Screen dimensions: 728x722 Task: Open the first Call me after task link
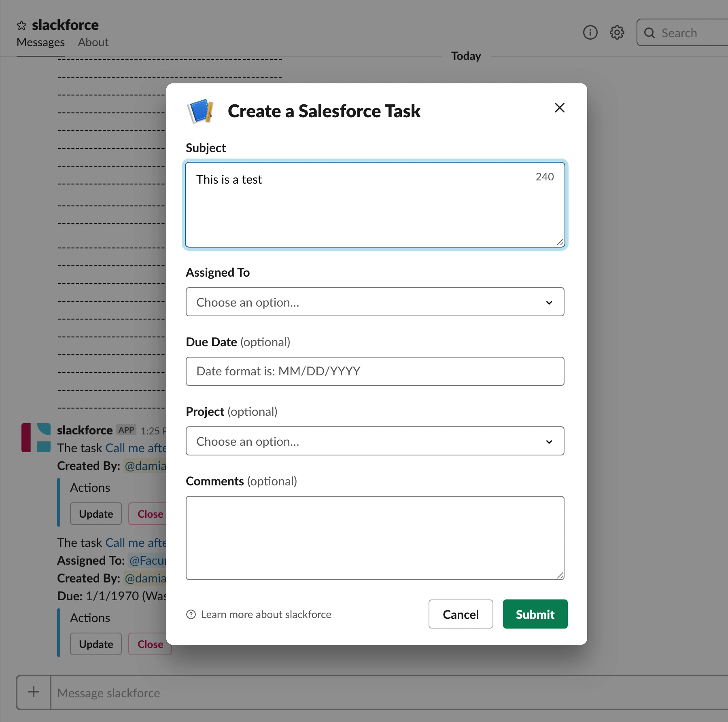[x=136, y=448]
